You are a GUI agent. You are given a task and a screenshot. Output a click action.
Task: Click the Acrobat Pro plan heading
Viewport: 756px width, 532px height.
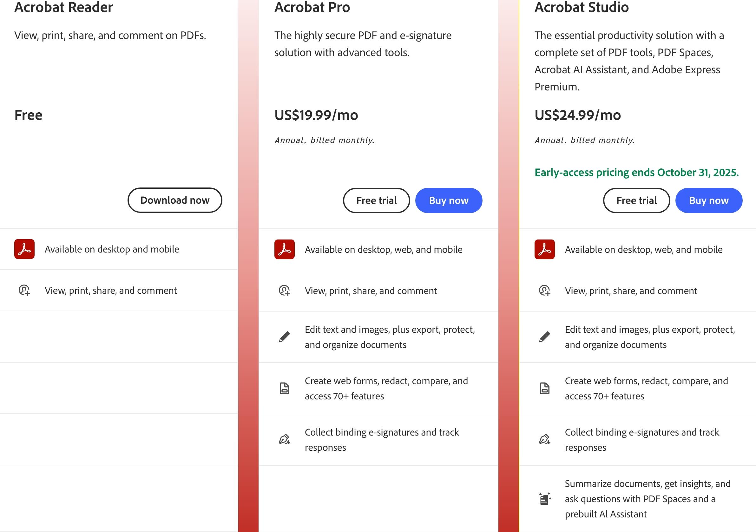[x=312, y=7]
